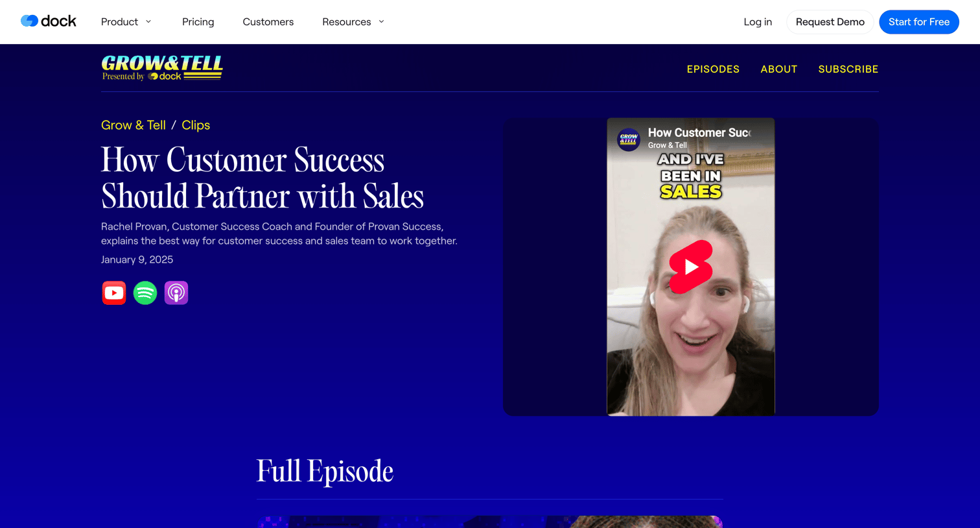The height and width of the screenshot is (528, 980).
Task: Click the Request Demo button
Action: [x=830, y=22]
